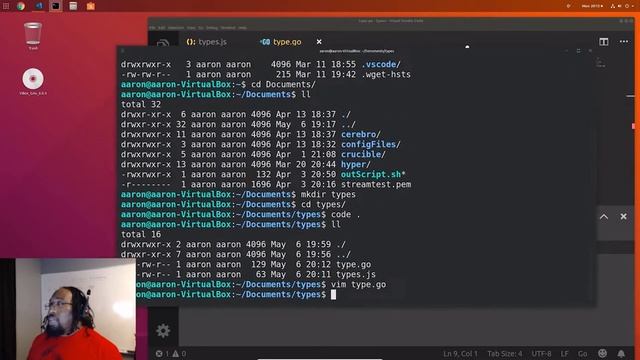Switch to the types.js editor tab
This screenshot has height=360, width=640.
click(207, 42)
